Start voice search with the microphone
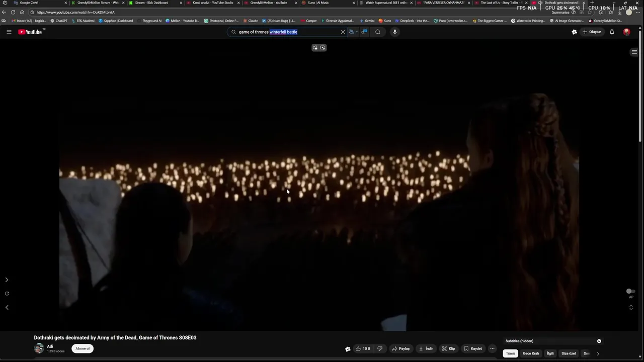Image resolution: width=644 pixels, height=362 pixels. (395, 32)
